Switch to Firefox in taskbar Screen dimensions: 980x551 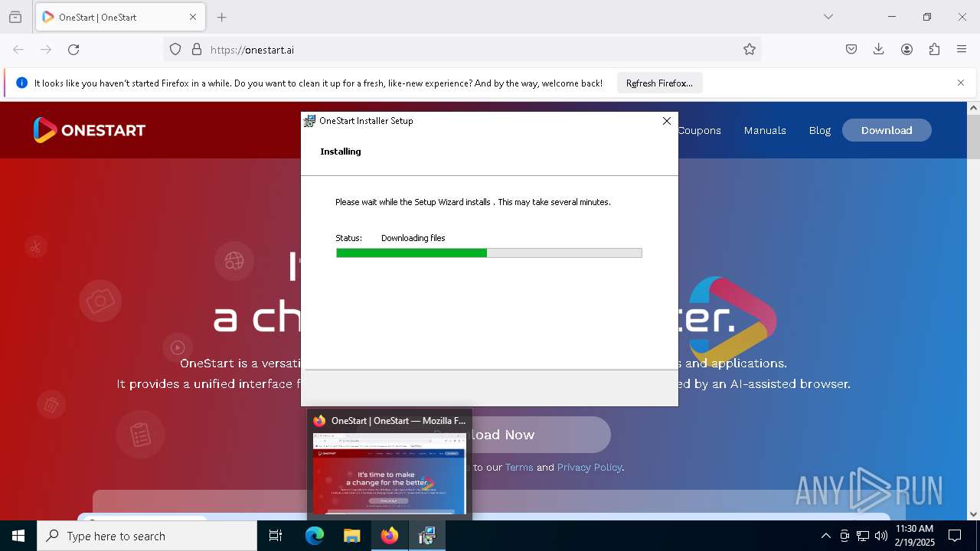tap(390, 536)
